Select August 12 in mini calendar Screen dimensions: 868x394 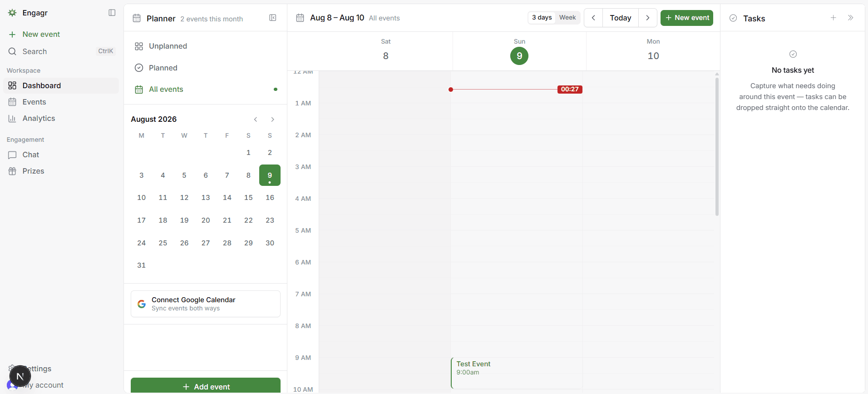click(x=184, y=198)
